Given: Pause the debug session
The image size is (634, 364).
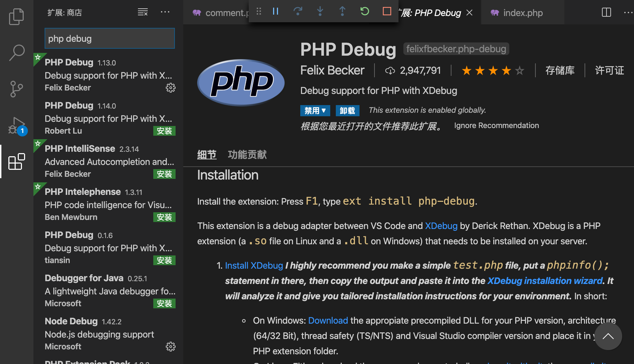Looking at the screenshot, I should pos(276,11).
